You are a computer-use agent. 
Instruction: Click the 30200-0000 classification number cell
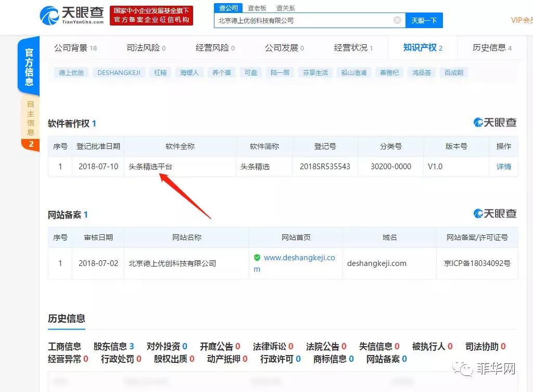pyautogui.click(x=390, y=167)
